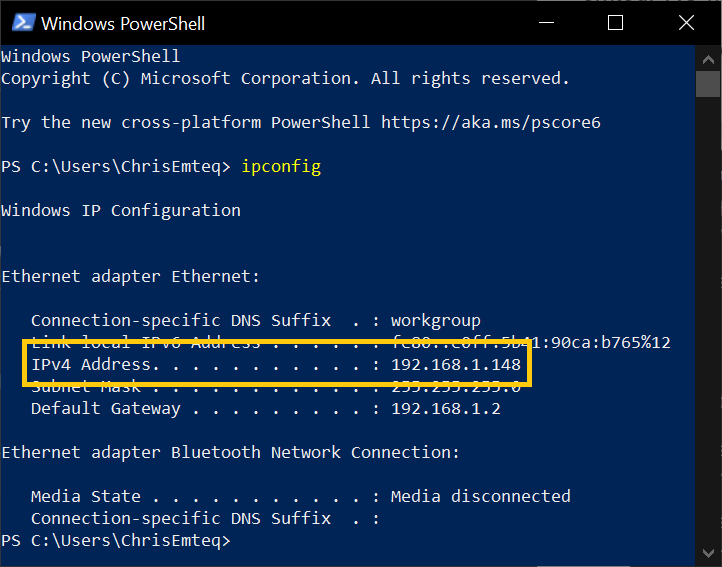Viewport: 722px width, 567px height.
Task: Click the Media disconnected status text
Action: point(481,497)
